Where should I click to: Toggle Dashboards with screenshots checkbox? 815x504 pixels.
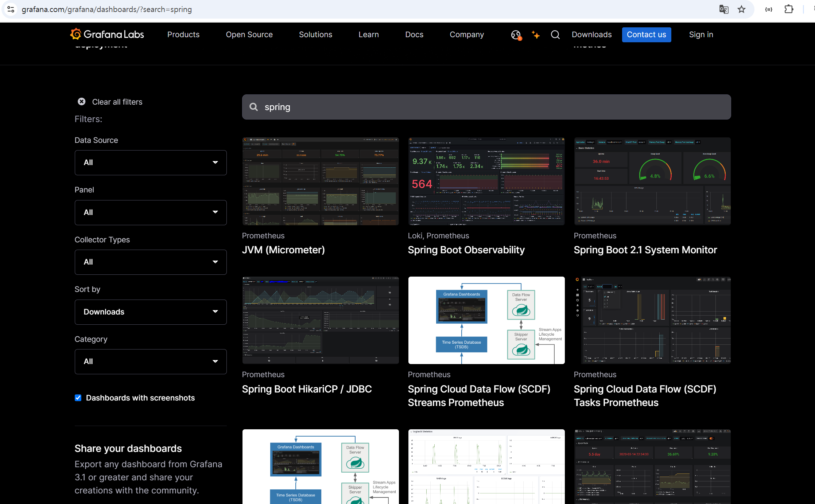tap(78, 398)
